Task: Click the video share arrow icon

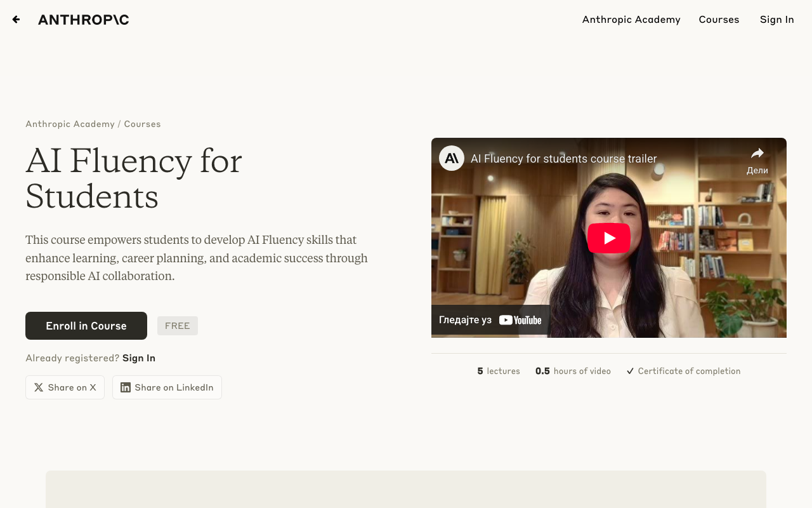Action: (x=757, y=153)
